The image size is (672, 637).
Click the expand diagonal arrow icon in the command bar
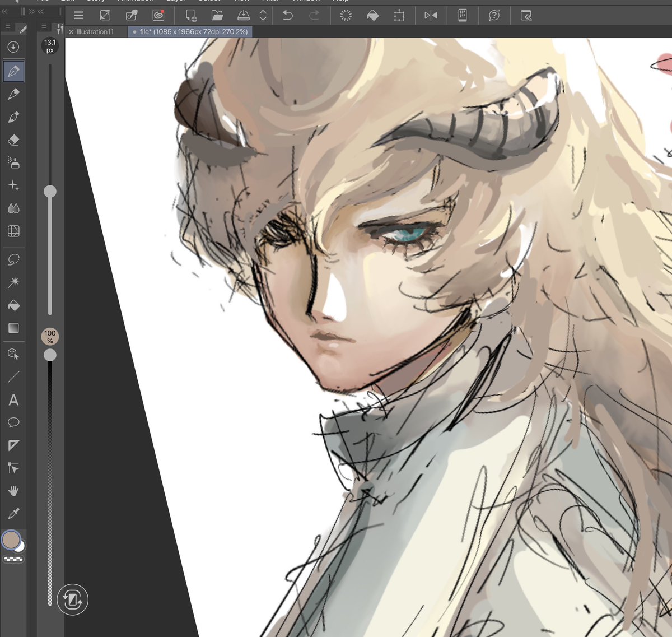coord(105,16)
